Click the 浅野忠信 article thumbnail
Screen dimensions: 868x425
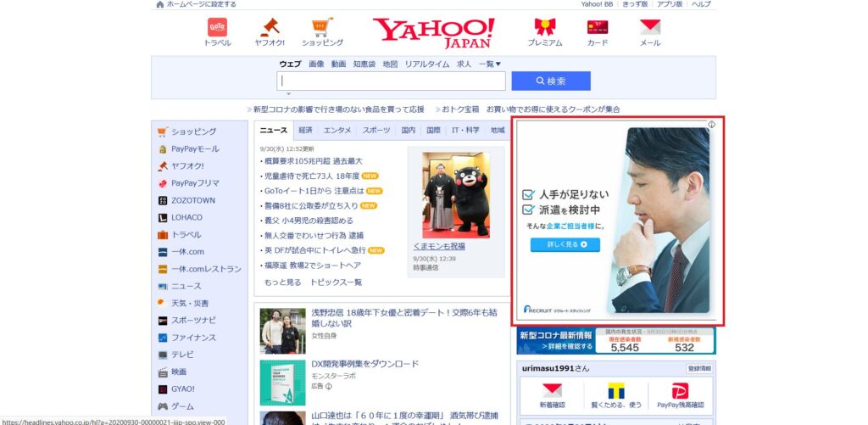point(283,332)
